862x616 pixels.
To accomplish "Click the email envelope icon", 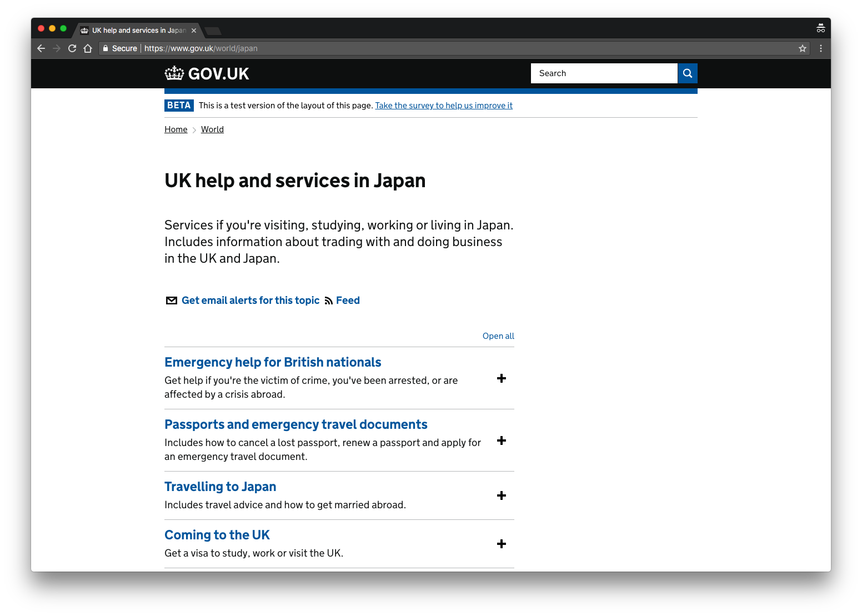I will (x=172, y=301).
